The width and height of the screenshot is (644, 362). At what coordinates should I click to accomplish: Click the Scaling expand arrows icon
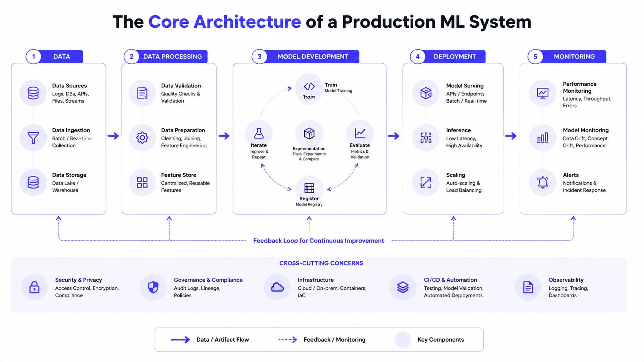point(426,182)
